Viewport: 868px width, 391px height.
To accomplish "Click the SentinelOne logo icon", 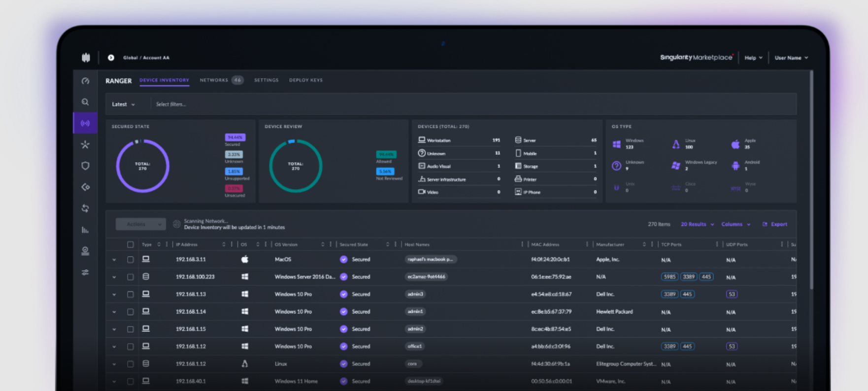I will click(86, 58).
